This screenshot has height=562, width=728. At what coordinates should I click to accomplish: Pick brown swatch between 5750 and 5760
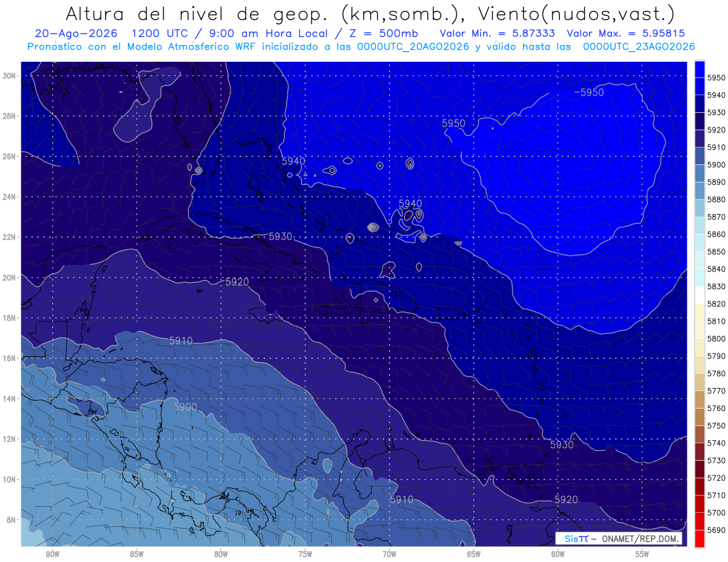(x=699, y=416)
